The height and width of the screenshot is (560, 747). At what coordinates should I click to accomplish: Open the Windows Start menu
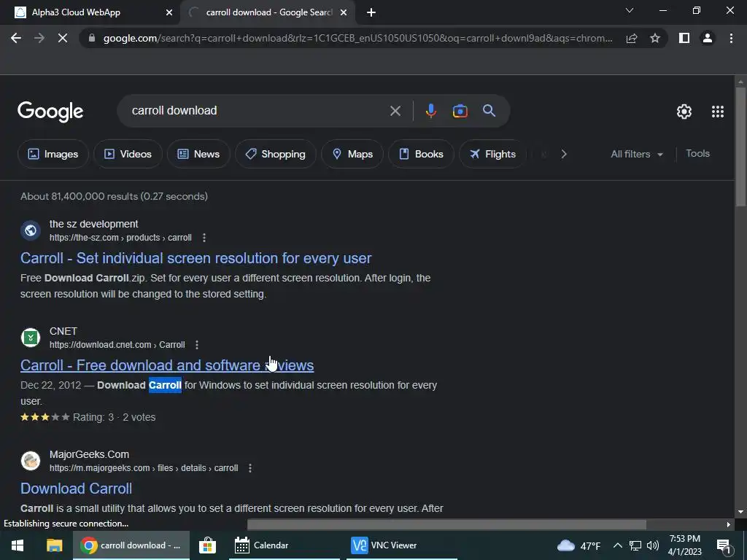[18, 545]
